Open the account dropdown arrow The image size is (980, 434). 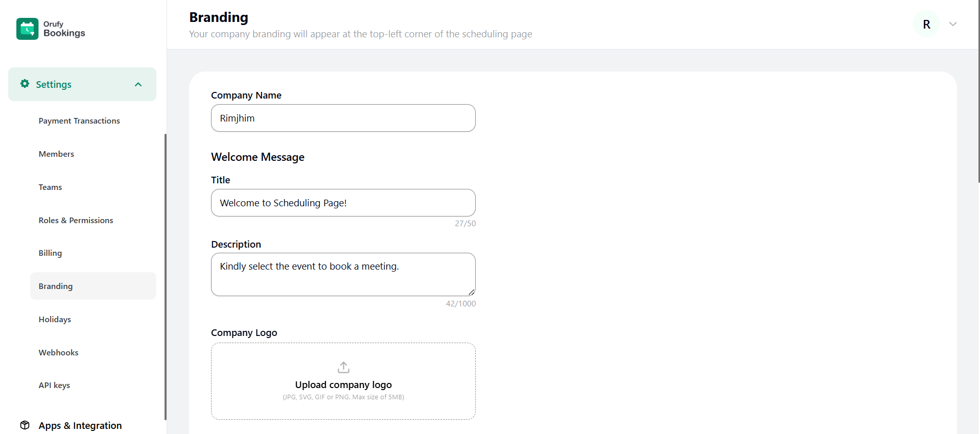[953, 24]
